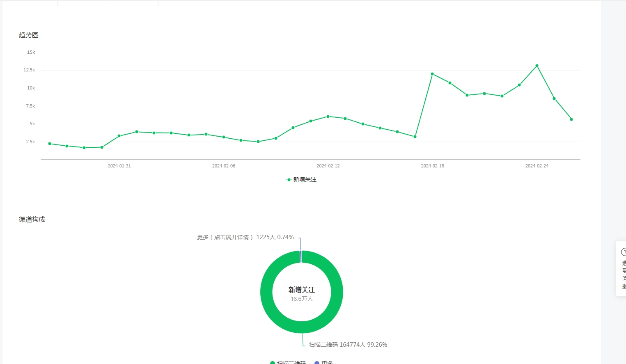Viewport: 626px width, 364px height.
Task: Click the 7.5k y-axis label
Action: tap(30, 106)
